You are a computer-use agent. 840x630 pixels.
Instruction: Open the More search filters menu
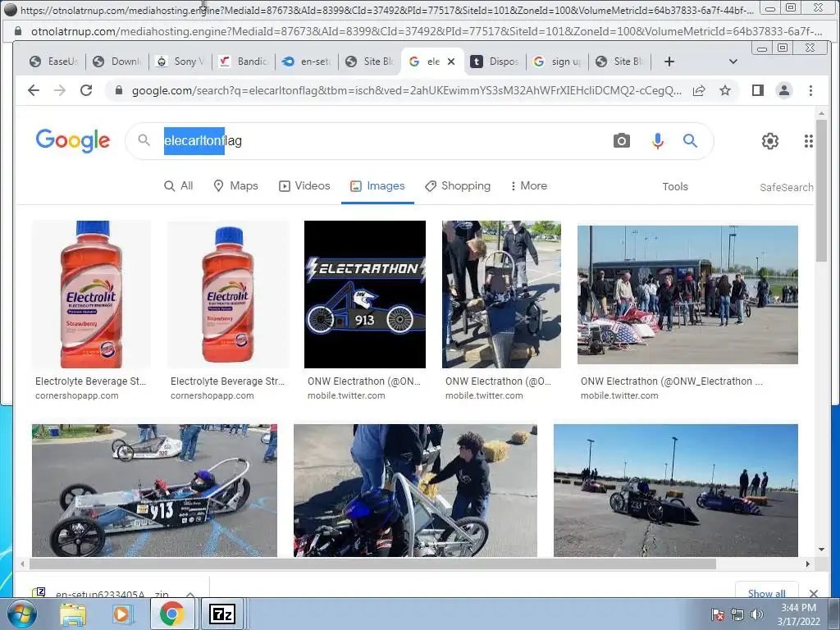coord(528,186)
